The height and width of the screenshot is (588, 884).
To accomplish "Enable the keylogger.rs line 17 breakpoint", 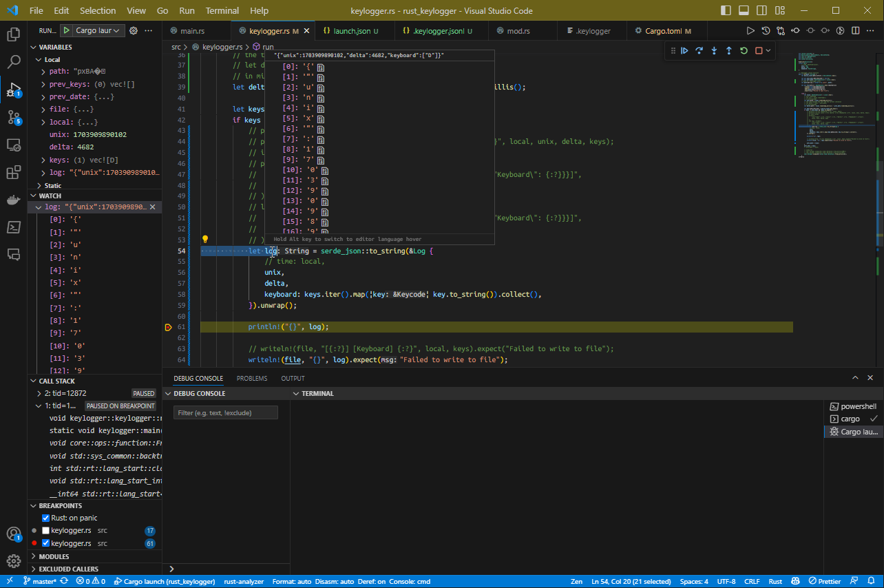I will [47, 530].
